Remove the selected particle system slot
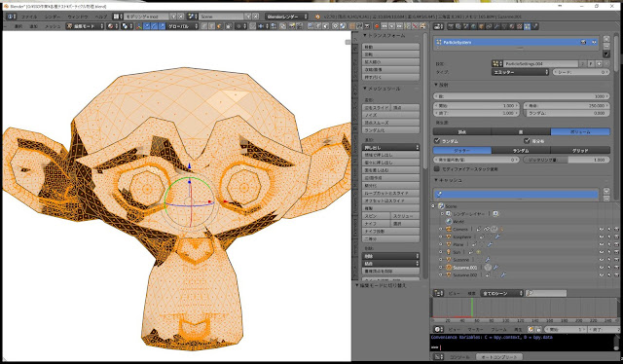Viewport: 623px width, 364px height. [606, 46]
